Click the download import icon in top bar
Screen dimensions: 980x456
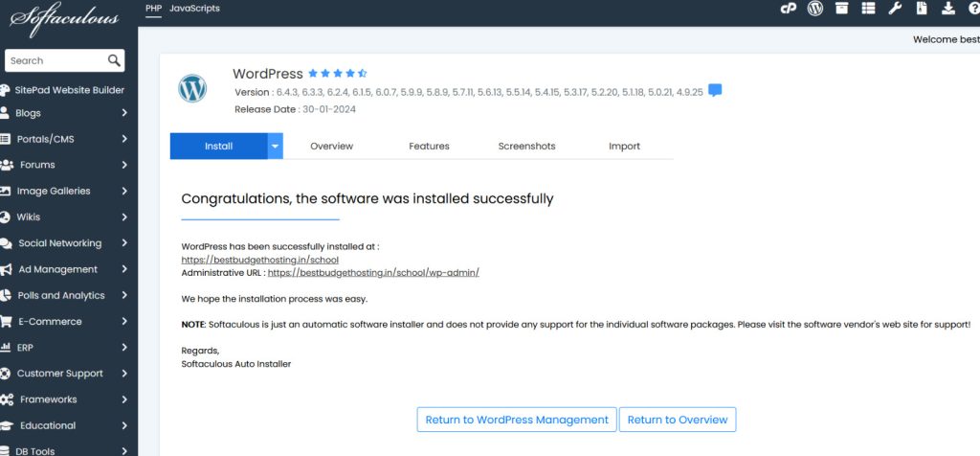[x=948, y=9]
